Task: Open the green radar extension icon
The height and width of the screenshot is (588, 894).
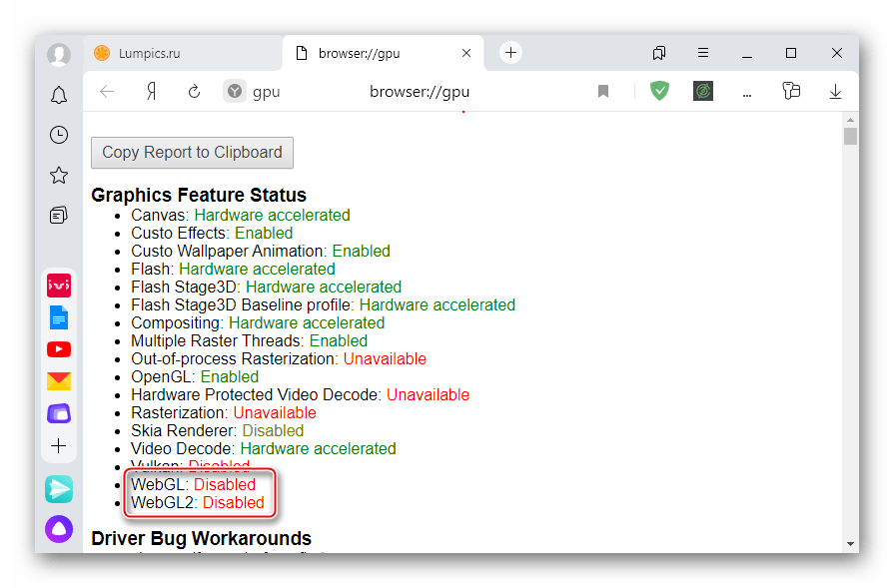Action: point(703,91)
